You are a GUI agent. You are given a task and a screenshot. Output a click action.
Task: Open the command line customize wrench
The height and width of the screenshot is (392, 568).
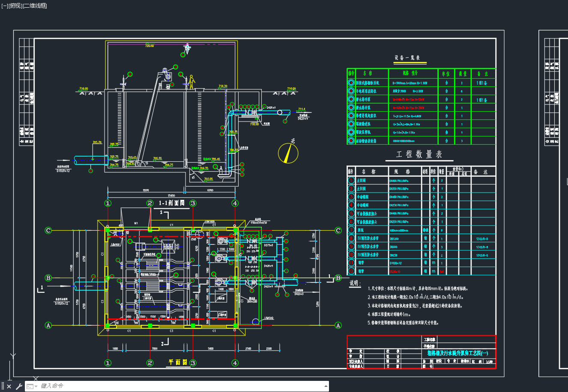(x=19, y=386)
